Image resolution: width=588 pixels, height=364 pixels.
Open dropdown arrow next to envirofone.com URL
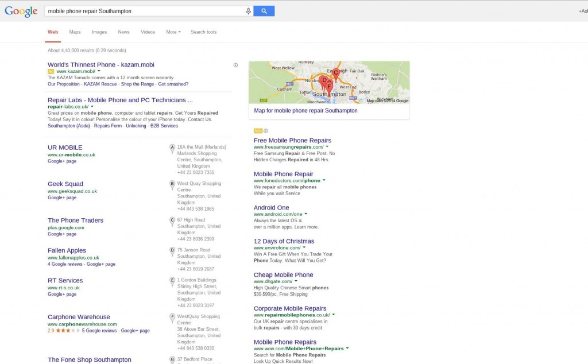click(304, 247)
